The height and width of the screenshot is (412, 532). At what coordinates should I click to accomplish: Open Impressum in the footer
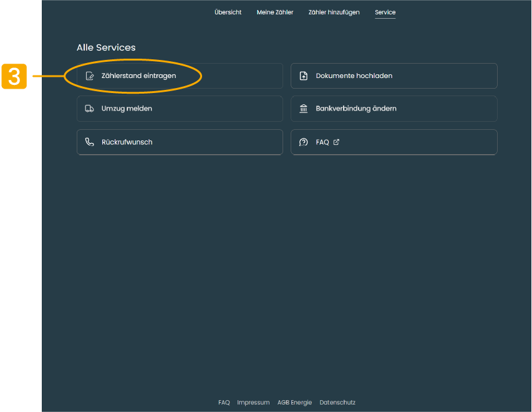tap(253, 403)
